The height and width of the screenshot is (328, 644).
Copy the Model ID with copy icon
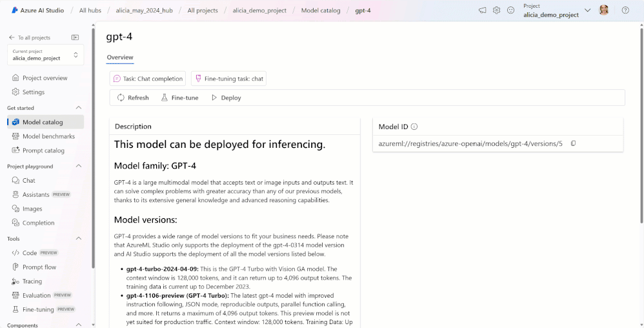574,143
